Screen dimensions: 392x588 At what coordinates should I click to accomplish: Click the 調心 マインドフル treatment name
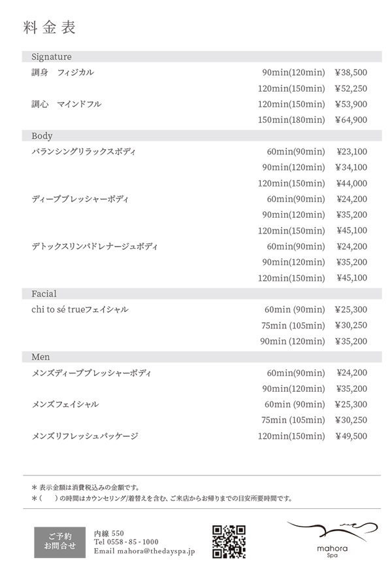coord(67,104)
